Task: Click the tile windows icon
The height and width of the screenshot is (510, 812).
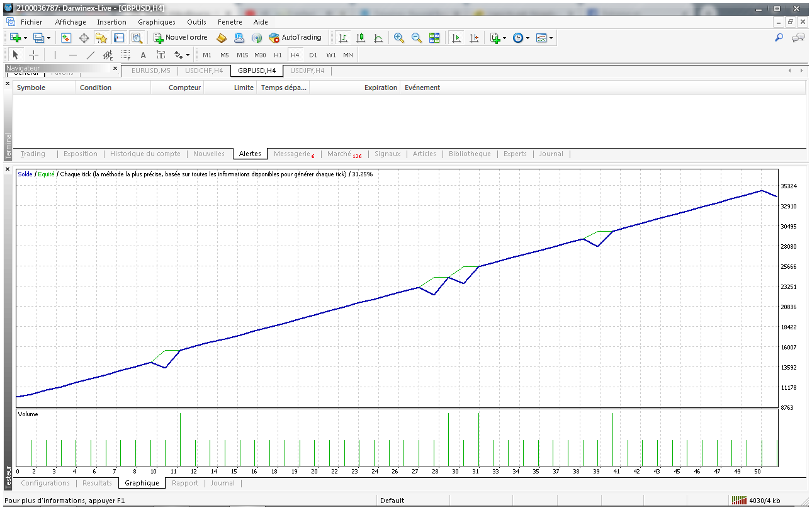Action: tap(434, 38)
